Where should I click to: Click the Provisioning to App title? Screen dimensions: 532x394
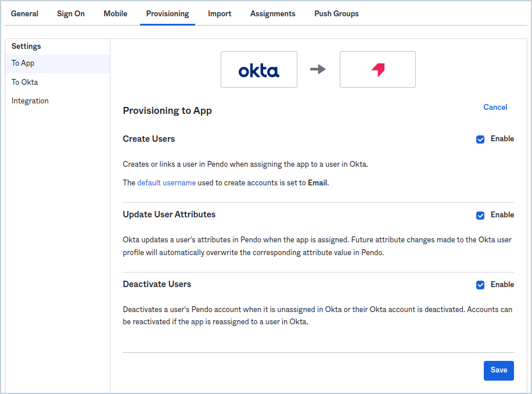[167, 110]
